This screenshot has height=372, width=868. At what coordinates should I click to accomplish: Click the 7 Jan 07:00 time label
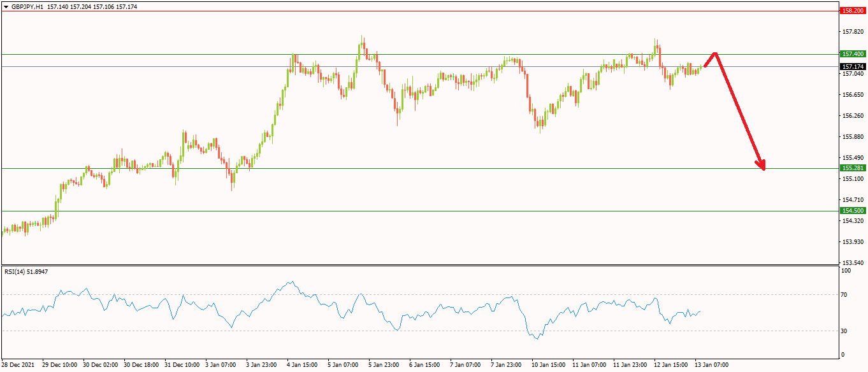[466, 365]
